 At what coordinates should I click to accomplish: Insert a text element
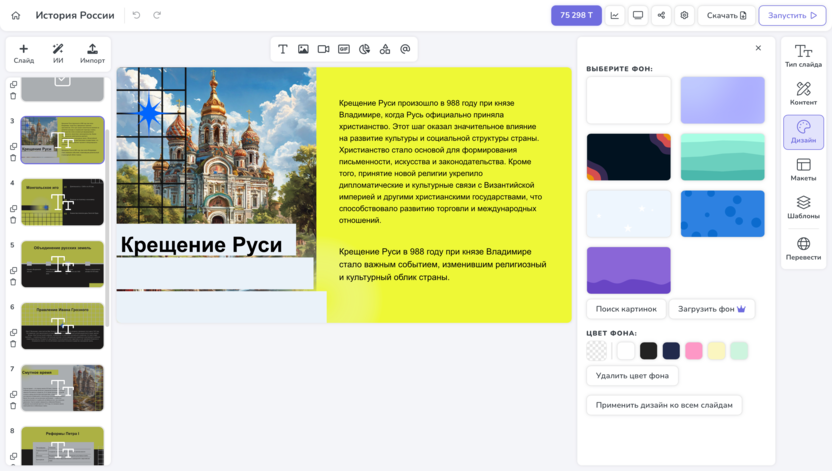(283, 49)
